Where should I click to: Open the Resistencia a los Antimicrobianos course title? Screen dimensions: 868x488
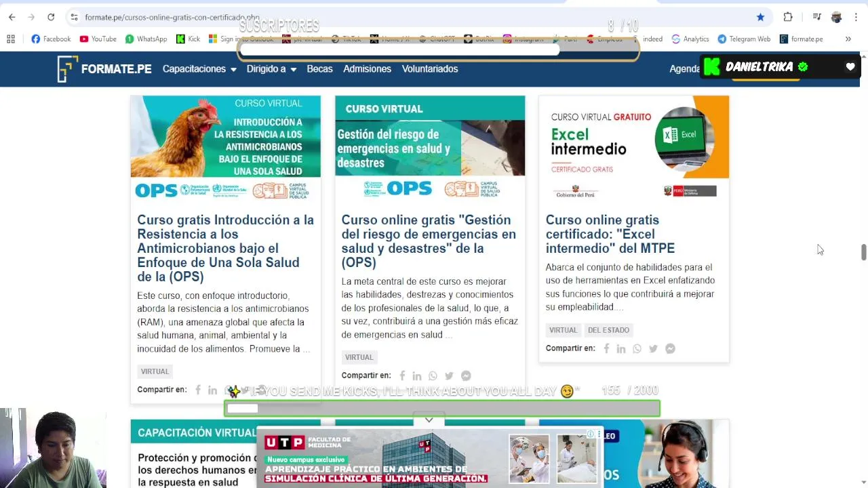point(225,248)
